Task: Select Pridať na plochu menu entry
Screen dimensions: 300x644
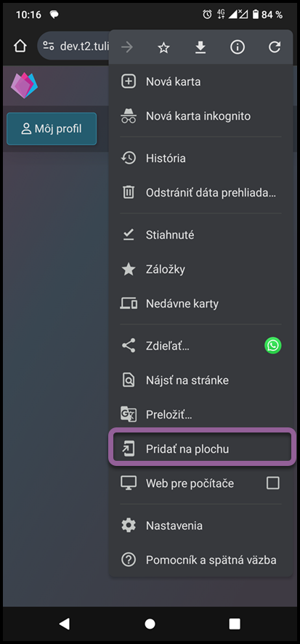Action: click(202, 449)
